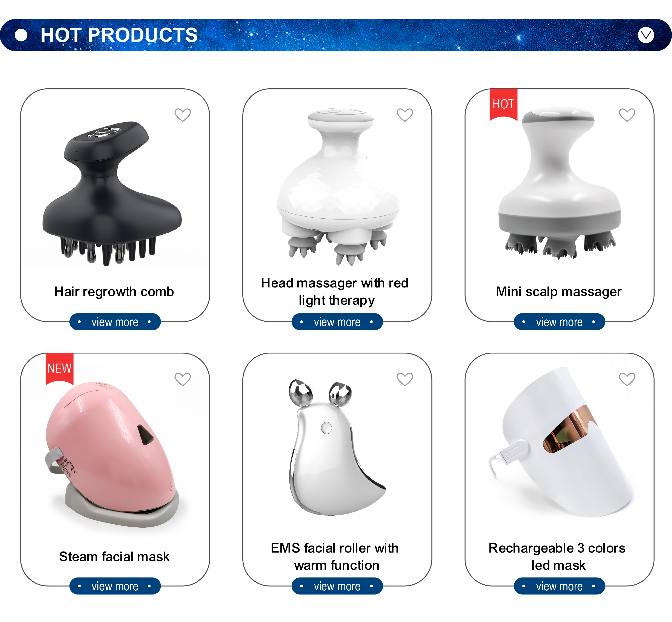Open view more under red light massager
The height and width of the screenshot is (622, 672).
pos(337,322)
